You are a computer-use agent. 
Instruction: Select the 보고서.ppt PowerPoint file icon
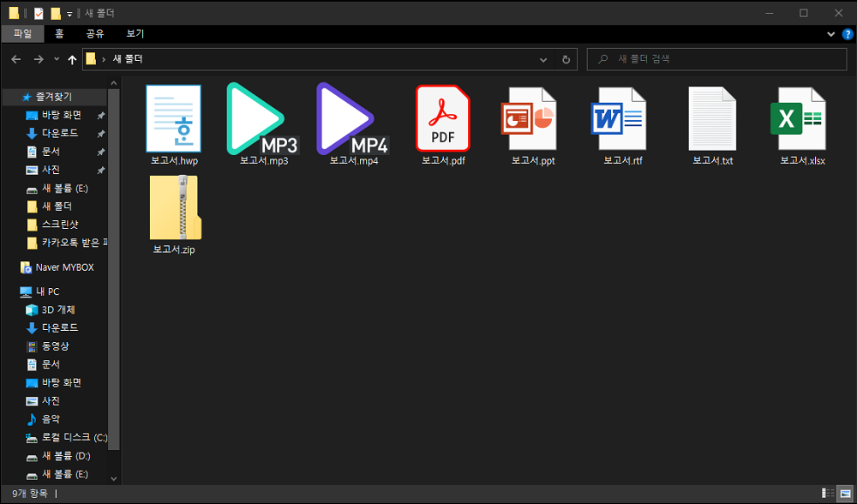point(529,118)
